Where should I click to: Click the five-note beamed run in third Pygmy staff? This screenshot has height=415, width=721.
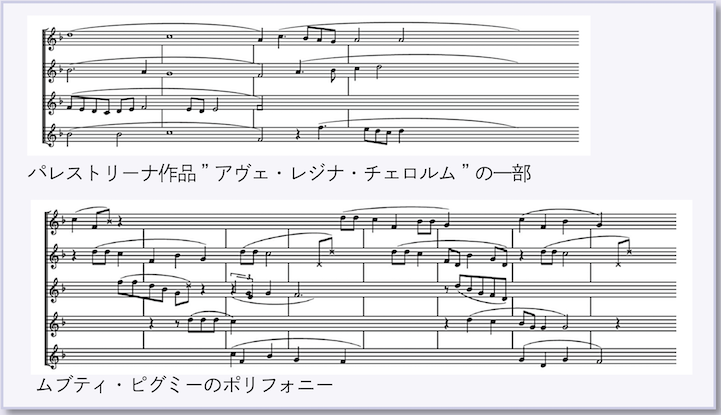(x=482, y=287)
